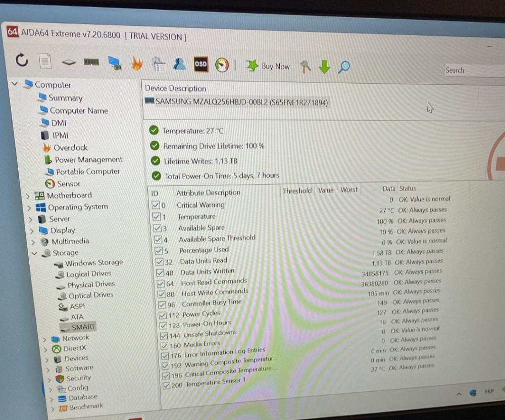This screenshot has width=505, height=420.
Task: Expand the Network tree node
Action: pyautogui.click(x=44, y=338)
